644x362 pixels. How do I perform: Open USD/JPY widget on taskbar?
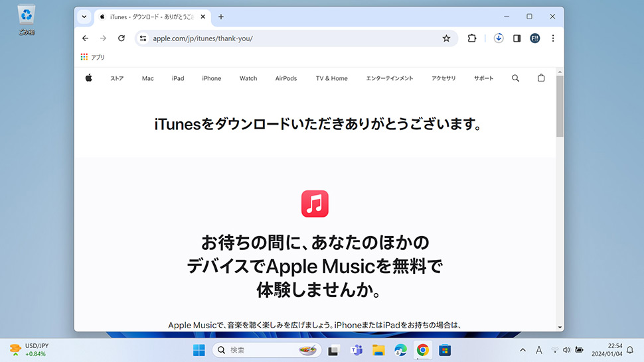[29, 349]
